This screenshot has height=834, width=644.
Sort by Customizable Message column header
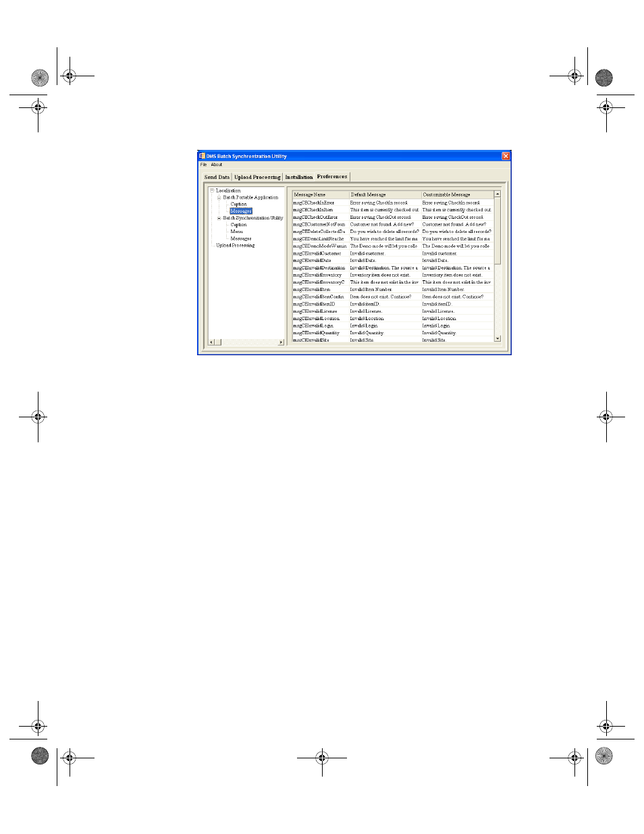[x=458, y=194]
